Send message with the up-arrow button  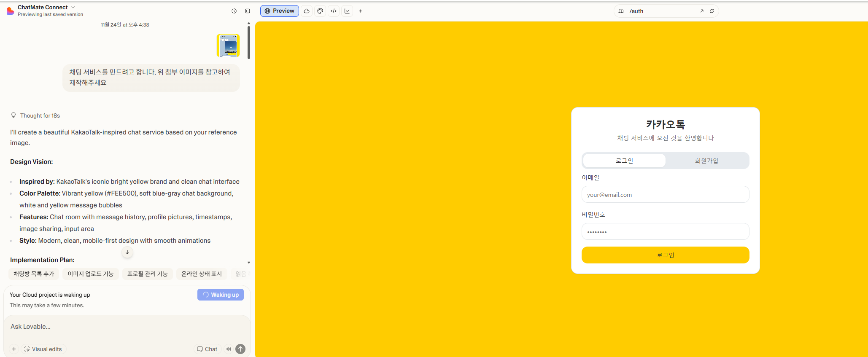(240, 349)
